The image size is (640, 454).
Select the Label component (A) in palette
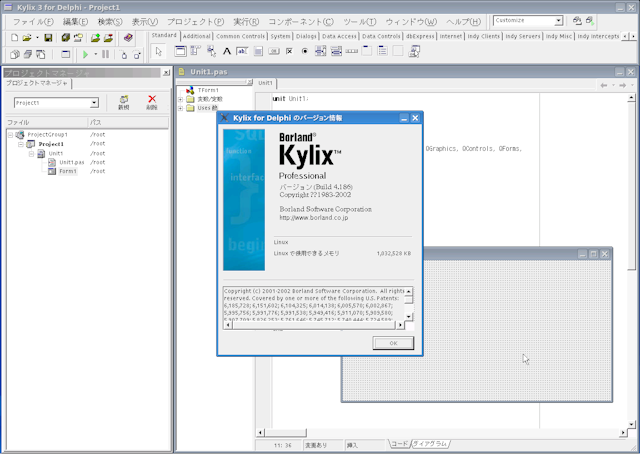[x=227, y=51]
